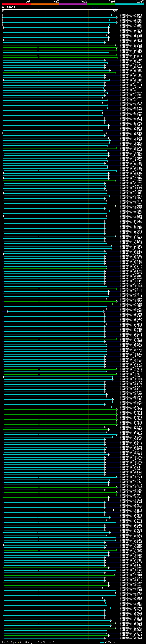Open hit UniRef100_Q9AXN1
The height and width of the screenshot is (644, 146).
pyautogui.click(x=131, y=17)
